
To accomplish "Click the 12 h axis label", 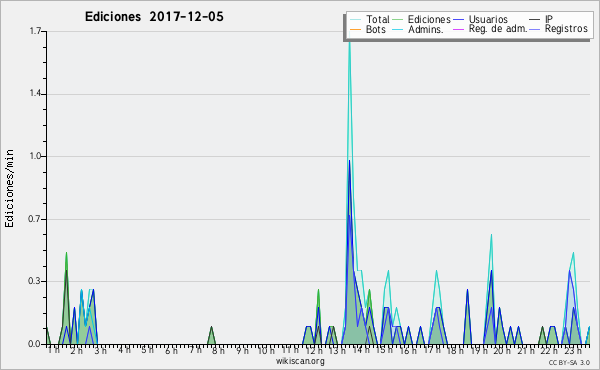I will click(314, 350).
